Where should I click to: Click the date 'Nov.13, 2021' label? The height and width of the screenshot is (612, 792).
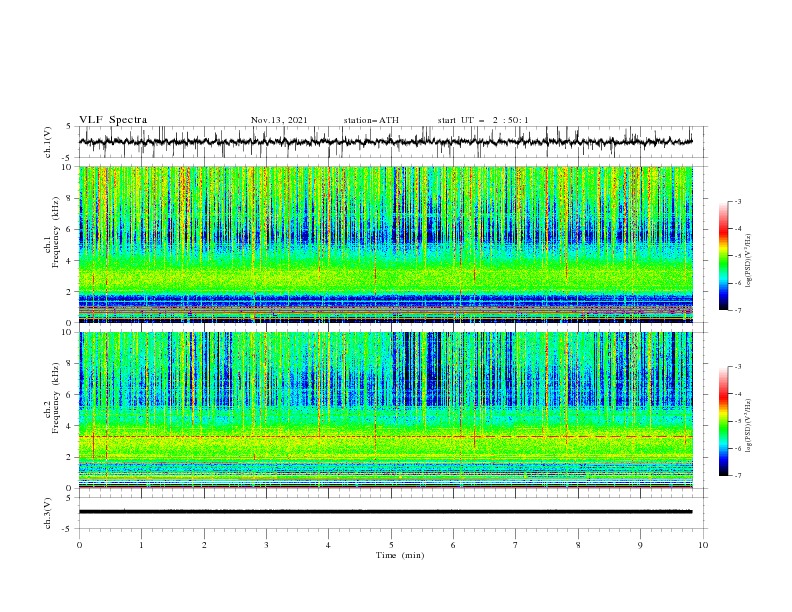point(279,120)
